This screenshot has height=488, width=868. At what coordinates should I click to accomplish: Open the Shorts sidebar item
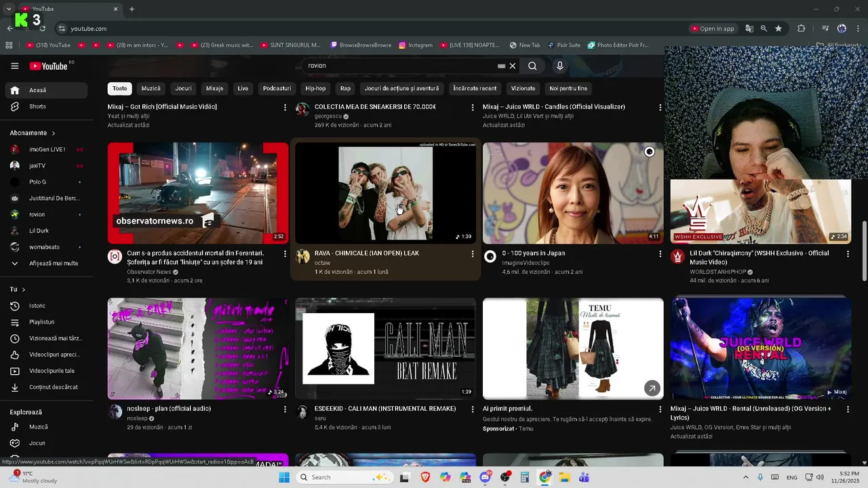click(x=45, y=106)
